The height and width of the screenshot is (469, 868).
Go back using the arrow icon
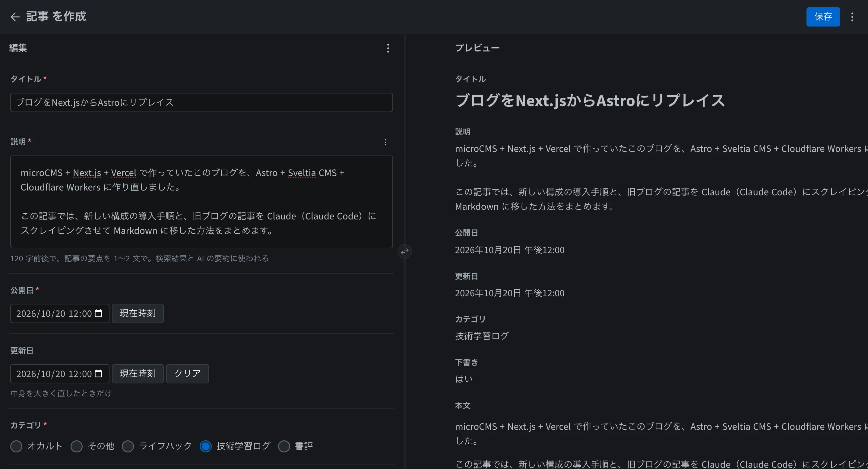(15, 17)
